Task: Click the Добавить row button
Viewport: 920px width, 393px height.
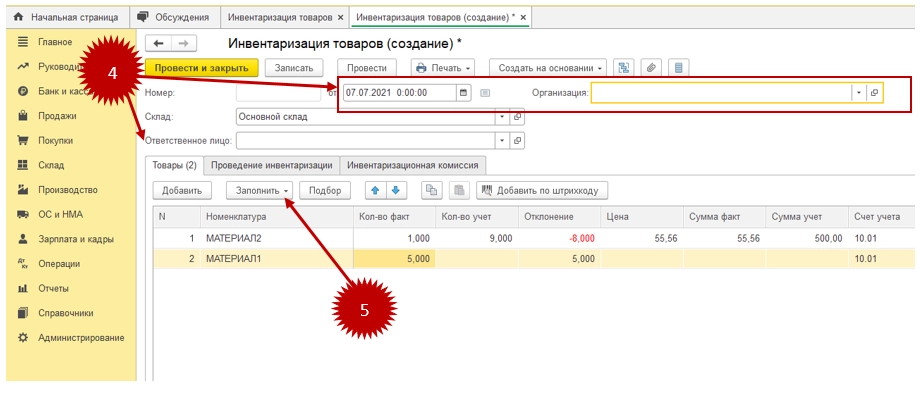Action: coord(182,190)
